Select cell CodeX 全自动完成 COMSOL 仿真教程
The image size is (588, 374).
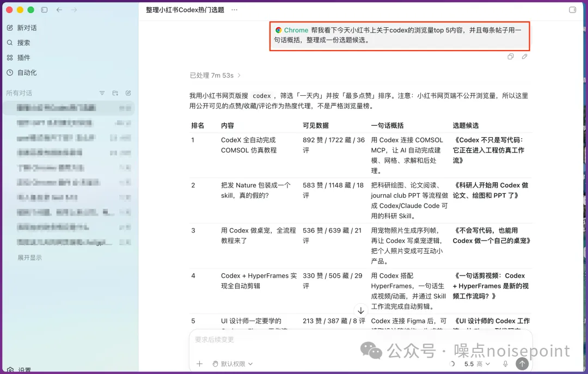coord(249,145)
